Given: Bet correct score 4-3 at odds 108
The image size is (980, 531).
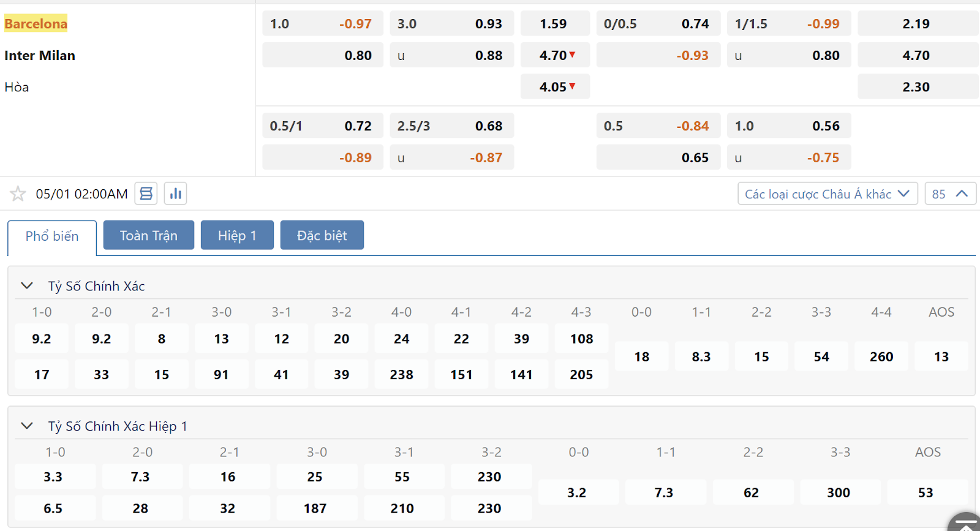Looking at the screenshot, I should tap(581, 339).
